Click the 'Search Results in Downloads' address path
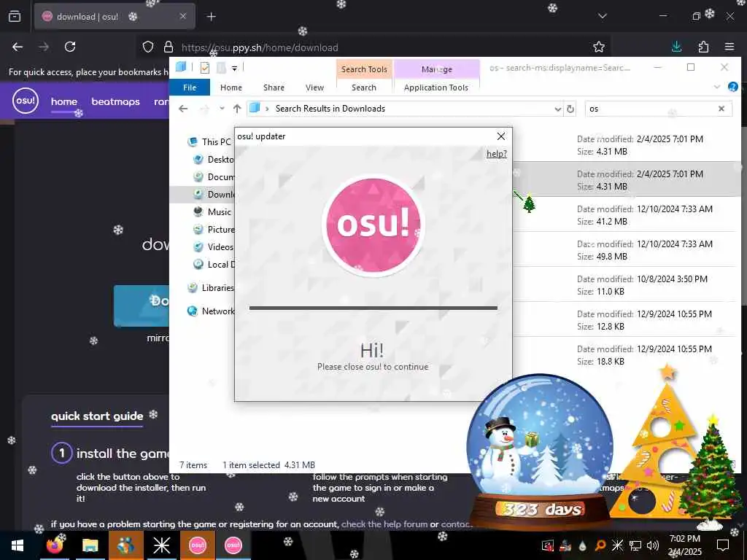Image resolution: width=747 pixels, height=560 pixels. [x=330, y=109]
